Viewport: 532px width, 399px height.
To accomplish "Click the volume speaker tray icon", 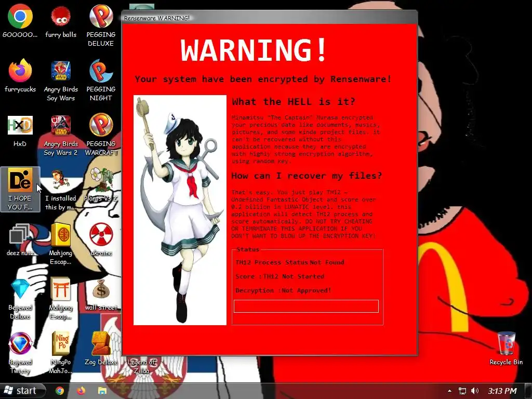I will pyautogui.click(x=475, y=391).
